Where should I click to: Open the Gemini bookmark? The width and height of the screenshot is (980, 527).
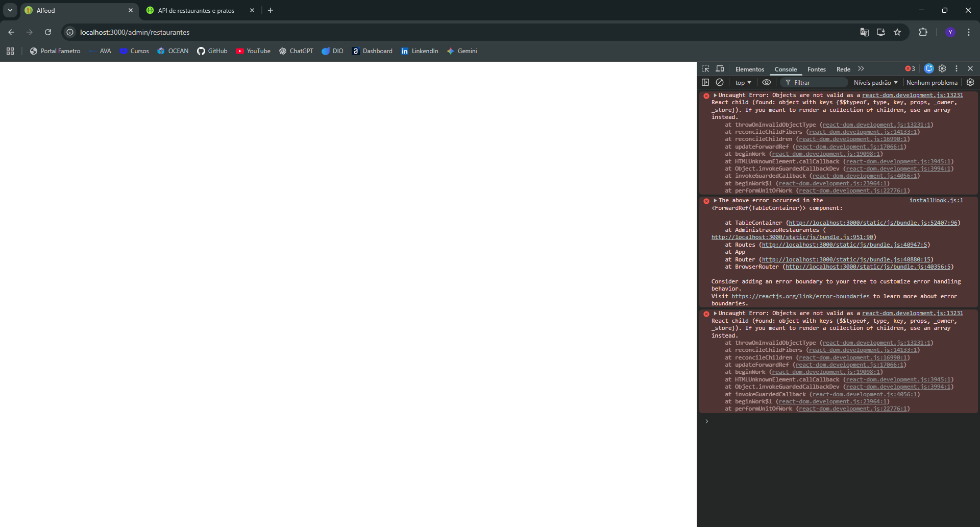462,51
